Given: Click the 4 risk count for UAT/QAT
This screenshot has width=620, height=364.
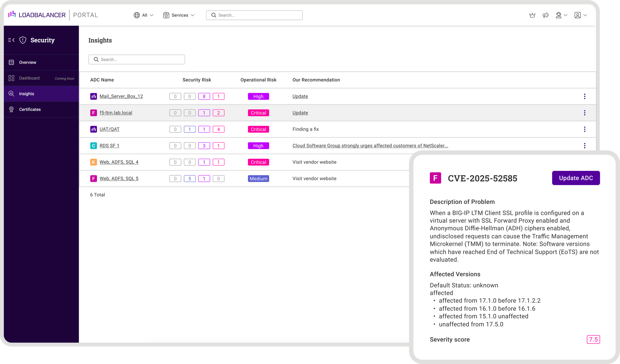Looking at the screenshot, I should coord(219,129).
